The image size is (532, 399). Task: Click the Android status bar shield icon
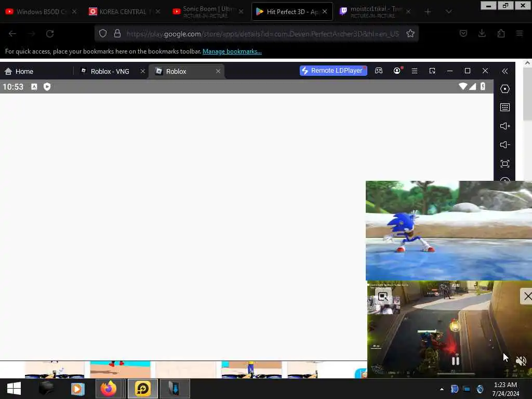[x=47, y=87]
